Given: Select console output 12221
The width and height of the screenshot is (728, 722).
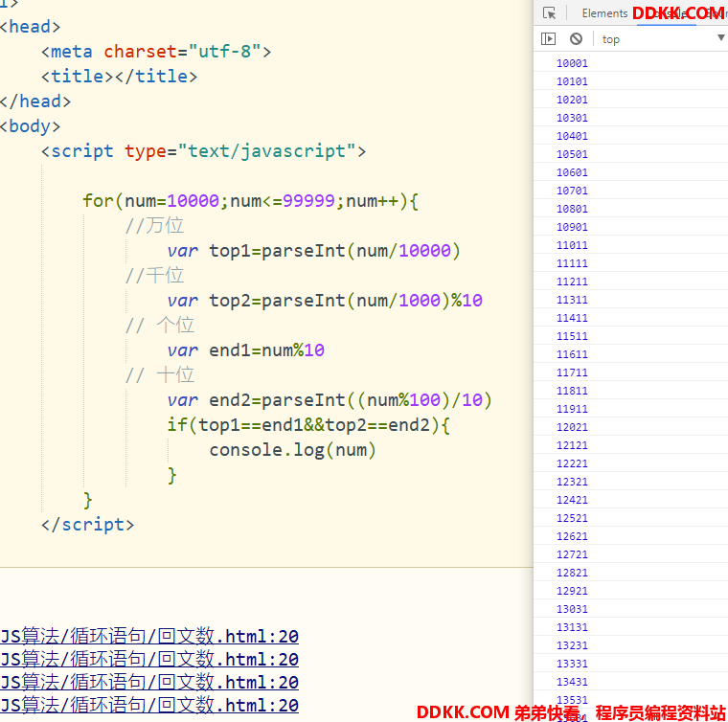Looking at the screenshot, I should point(572,463).
